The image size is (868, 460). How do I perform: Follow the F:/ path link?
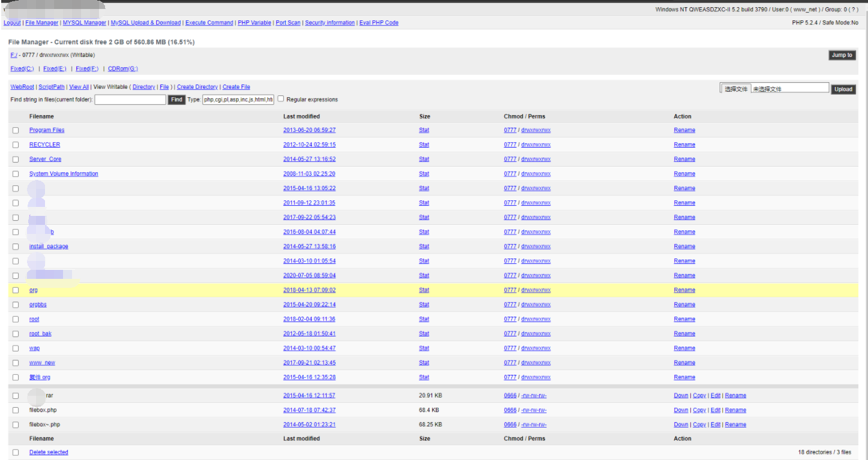[13, 55]
